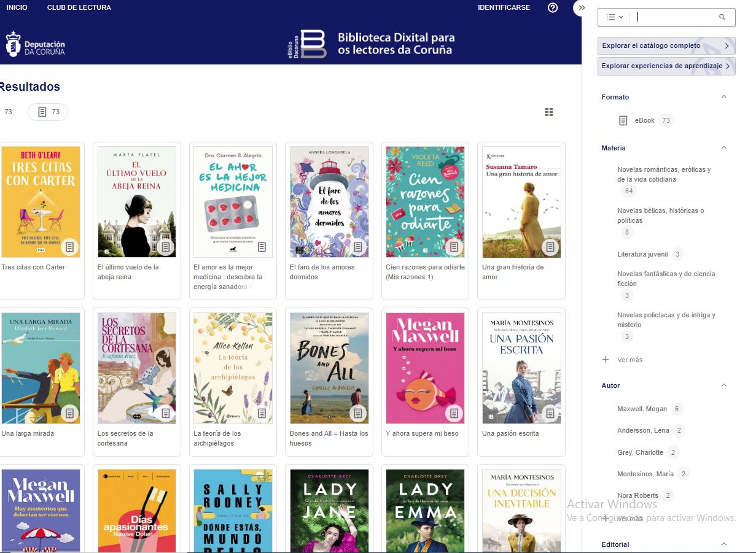Filter by eBook format in sidebar
Screen dimensions: 756x553
point(644,120)
